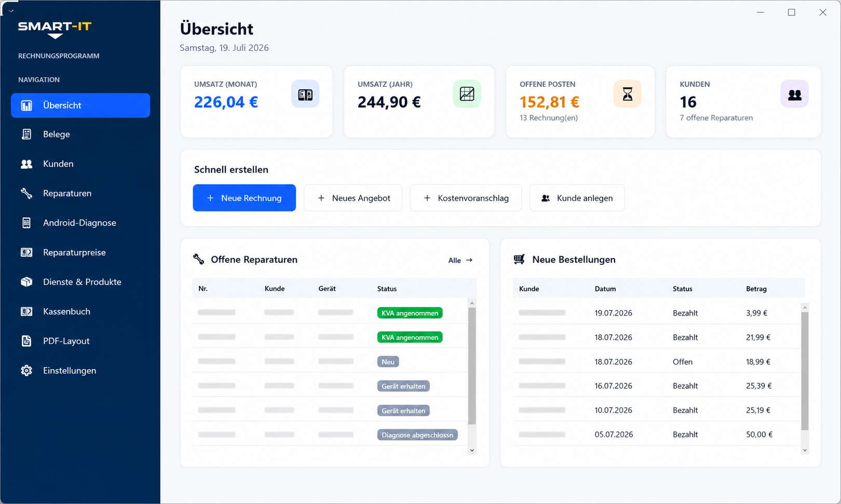Click the Datum column header
The width and height of the screenshot is (841, 504).
(x=605, y=289)
